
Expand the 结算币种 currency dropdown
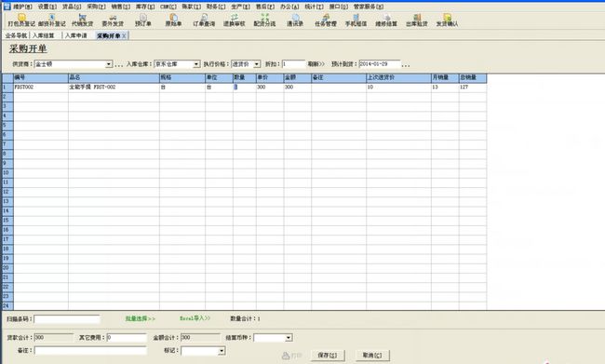click(289, 338)
